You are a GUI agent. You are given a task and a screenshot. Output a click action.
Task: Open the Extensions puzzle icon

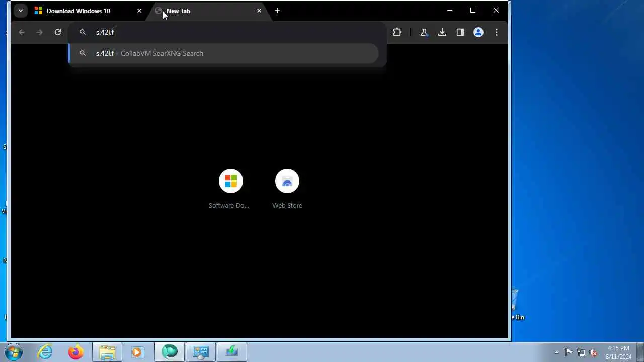(x=397, y=32)
